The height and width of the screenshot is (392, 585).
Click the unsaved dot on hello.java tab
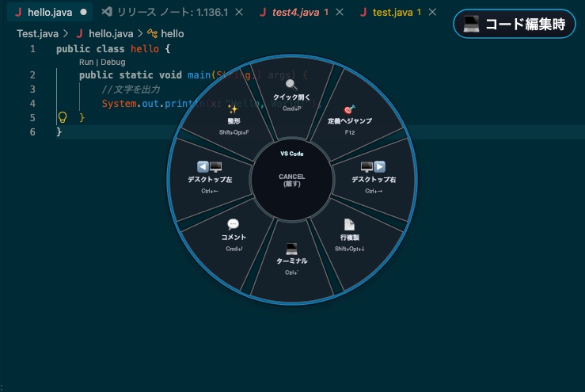(x=84, y=12)
